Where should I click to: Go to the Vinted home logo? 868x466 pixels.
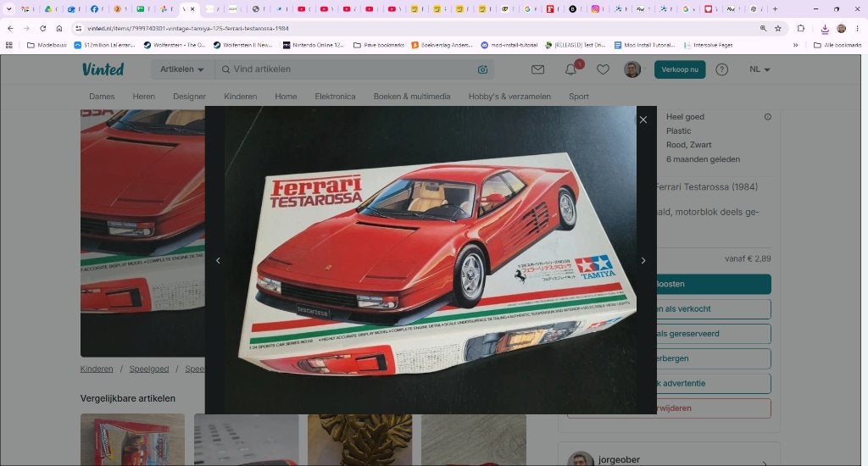pyautogui.click(x=103, y=69)
